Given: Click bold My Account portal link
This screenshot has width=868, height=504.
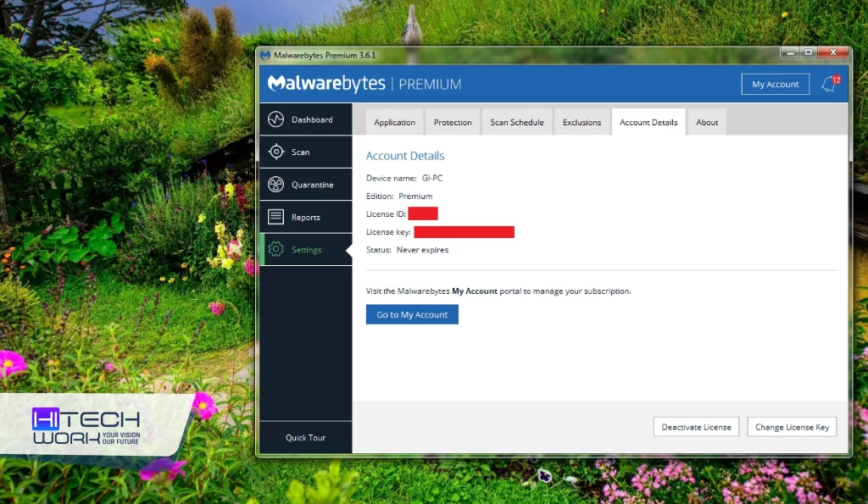Looking at the screenshot, I should [x=475, y=291].
